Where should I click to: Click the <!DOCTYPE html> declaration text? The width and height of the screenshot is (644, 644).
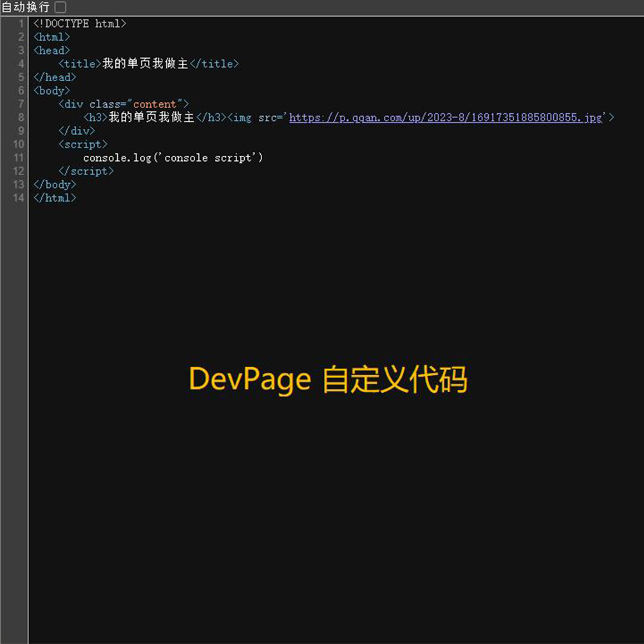pos(80,23)
